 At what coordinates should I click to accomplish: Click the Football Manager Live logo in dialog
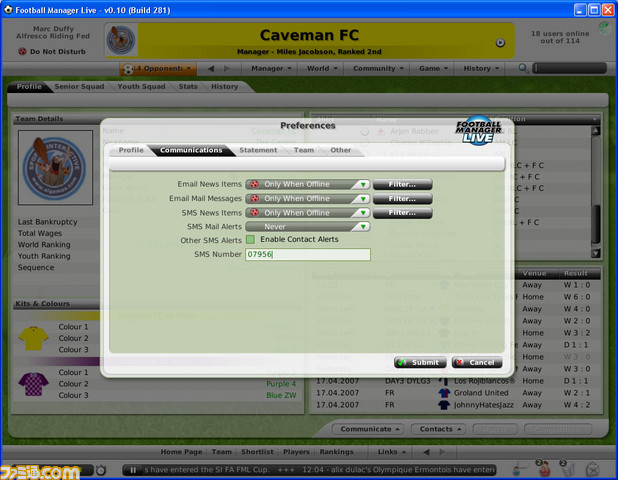coord(478,130)
